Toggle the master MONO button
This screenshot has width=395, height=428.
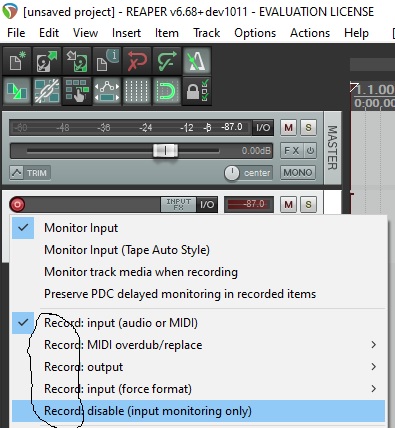point(298,173)
